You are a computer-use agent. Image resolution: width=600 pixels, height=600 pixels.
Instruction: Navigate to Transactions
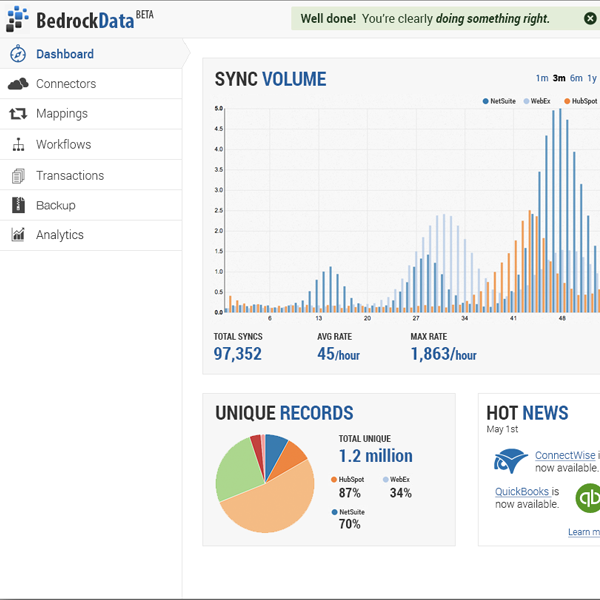click(91, 175)
